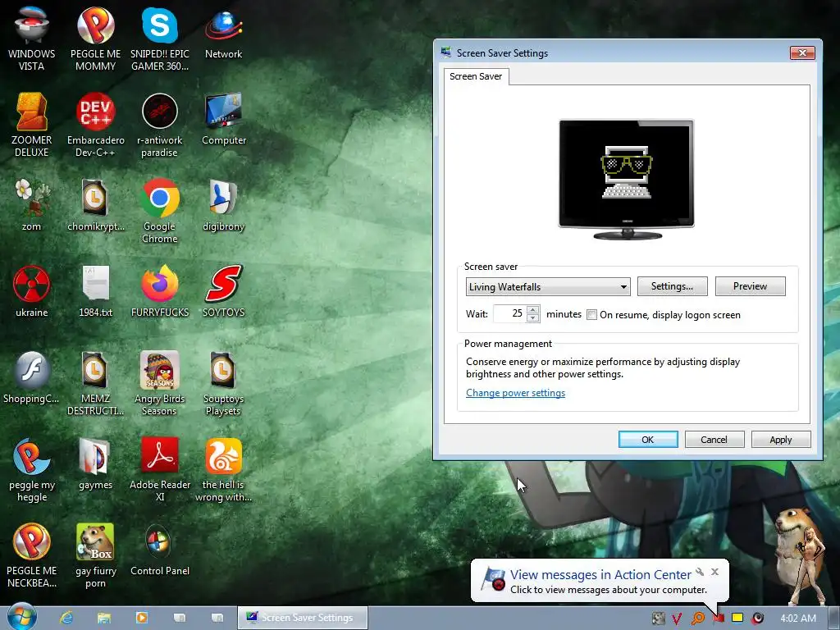
Task: Confirm dialog with OK button
Action: click(648, 440)
